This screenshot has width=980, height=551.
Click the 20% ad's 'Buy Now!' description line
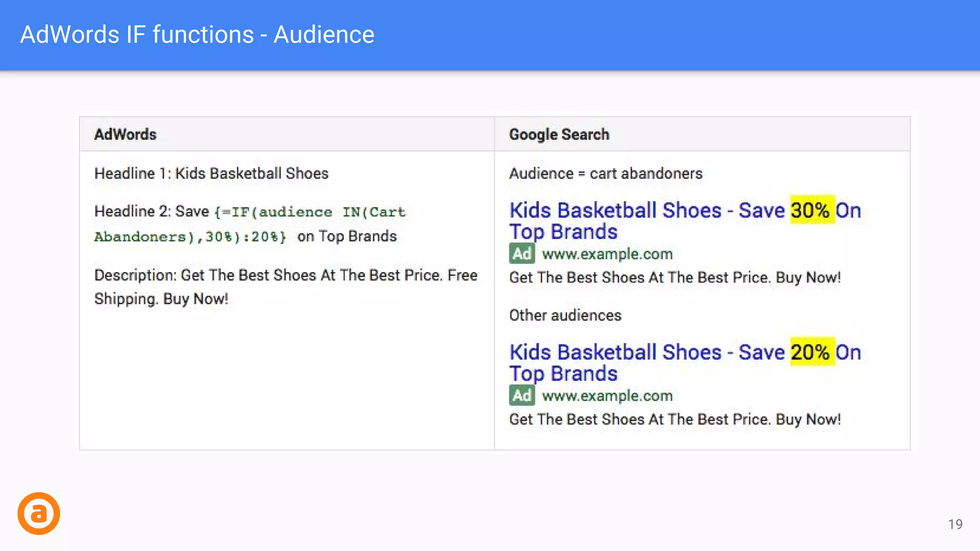click(675, 419)
